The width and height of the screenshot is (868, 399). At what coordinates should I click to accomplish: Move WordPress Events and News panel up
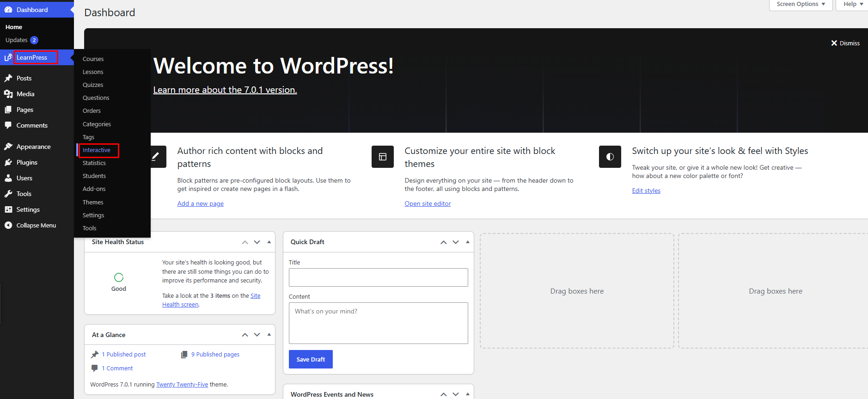(444, 394)
